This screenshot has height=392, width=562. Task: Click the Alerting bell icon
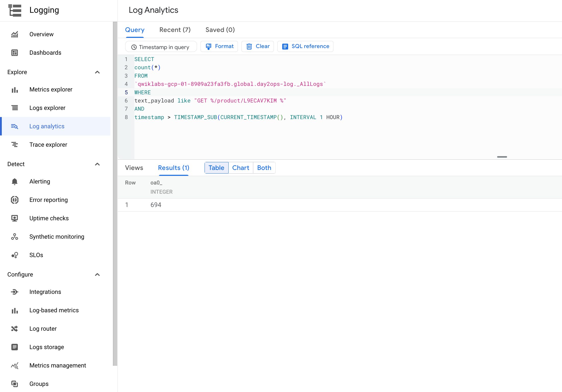tap(15, 181)
